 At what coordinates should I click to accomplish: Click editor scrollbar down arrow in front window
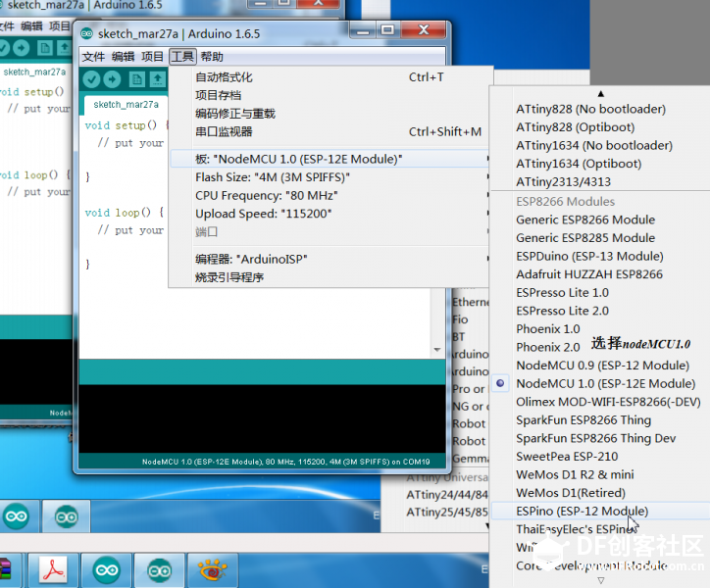point(437,350)
